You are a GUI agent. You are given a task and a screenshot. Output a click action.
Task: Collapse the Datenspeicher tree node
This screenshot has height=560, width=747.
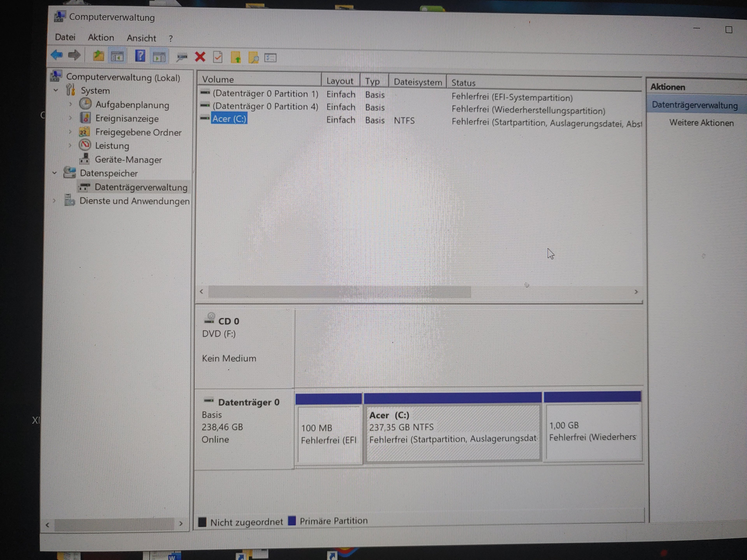pos(55,173)
